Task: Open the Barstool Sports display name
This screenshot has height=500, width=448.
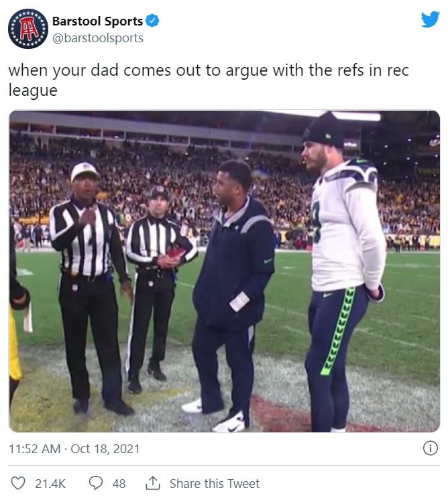Action: pos(97,21)
